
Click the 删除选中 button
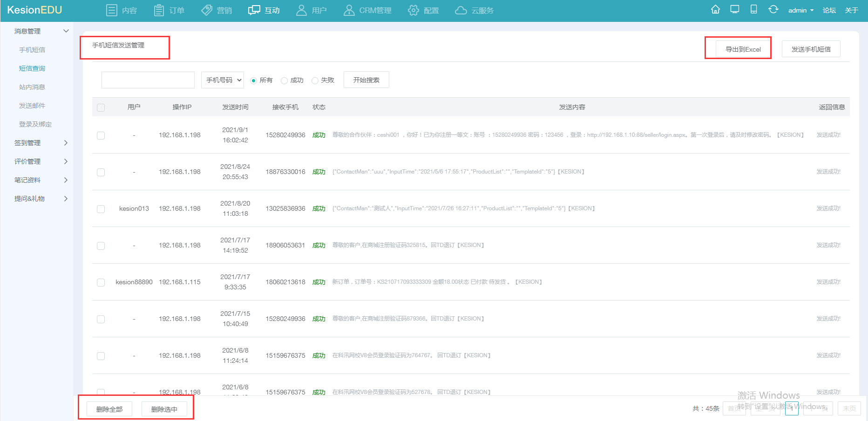[x=164, y=409]
